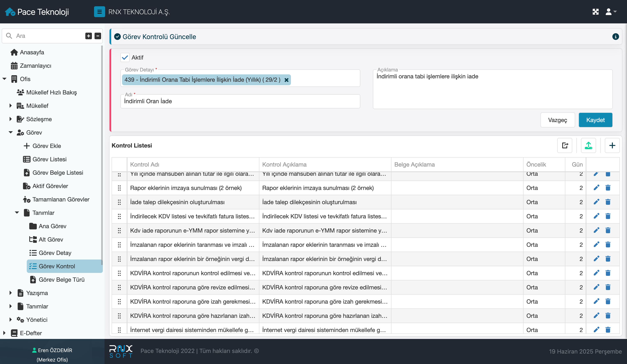Open Görev Belge Türü menu item
This screenshot has height=364, width=627.
coord(61,279)
